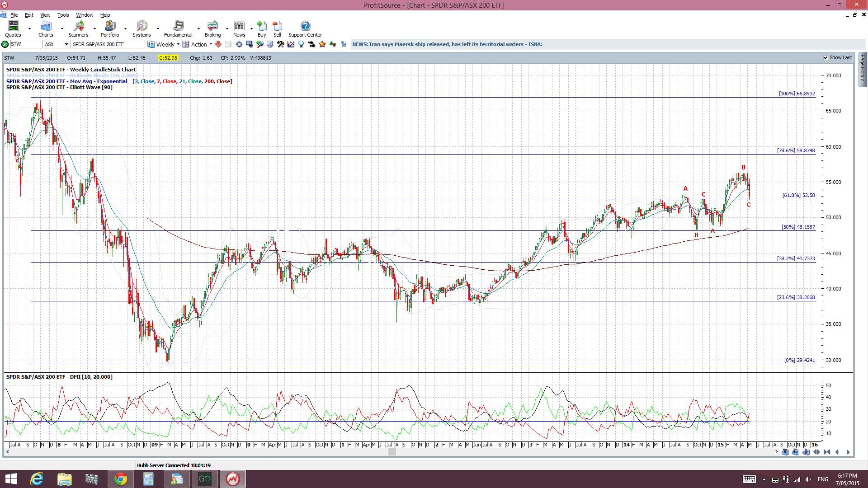Click the STW symbol input field
868x488 pixels.
[x=26, y=44]
